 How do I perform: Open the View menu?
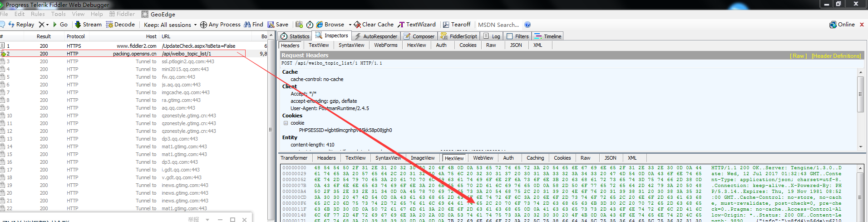[78, 14]
